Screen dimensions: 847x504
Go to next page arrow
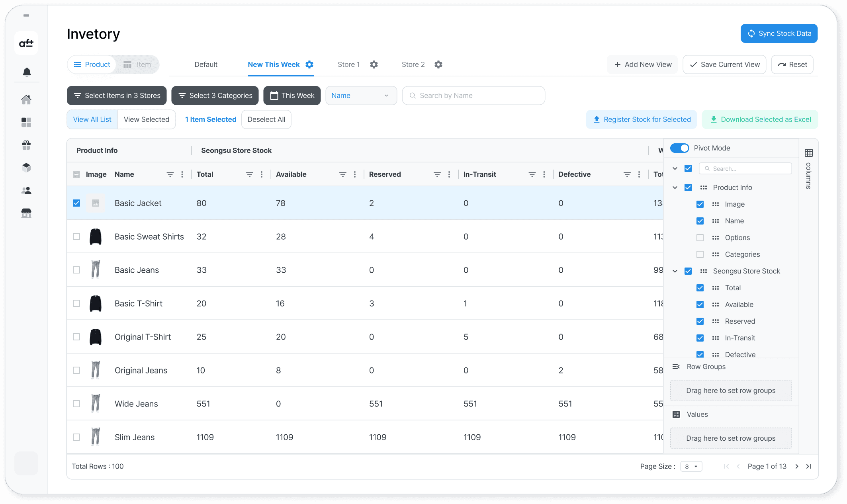[797, 466]
